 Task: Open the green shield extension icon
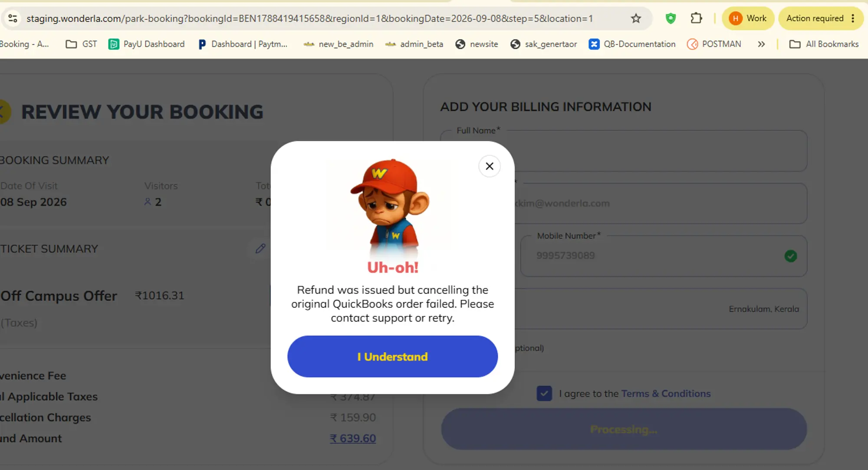[x=671, y=18]
